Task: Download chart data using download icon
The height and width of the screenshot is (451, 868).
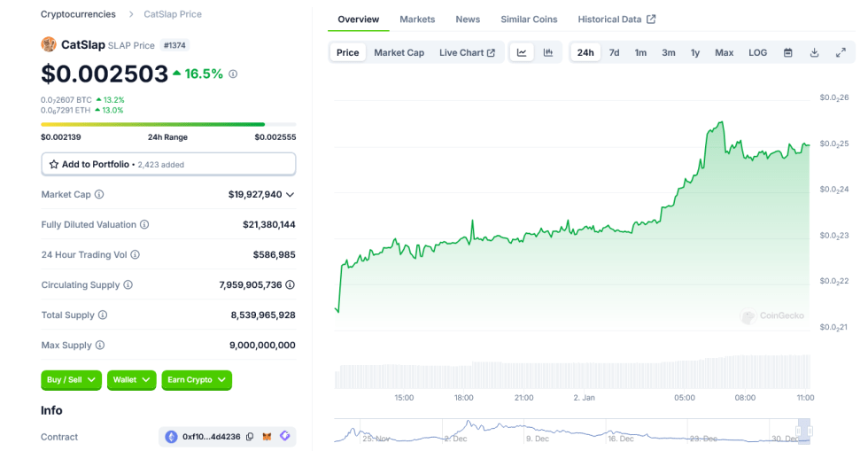Action: point(814,53)
